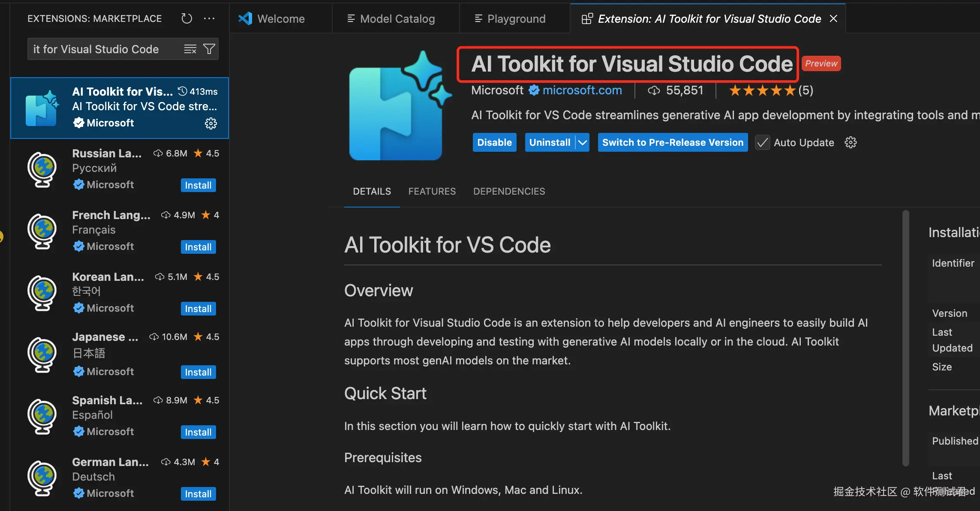Viewport: 980px width, 511px height.
Task: Disable the AI Toolkit extension
Action: click(494, 142)
